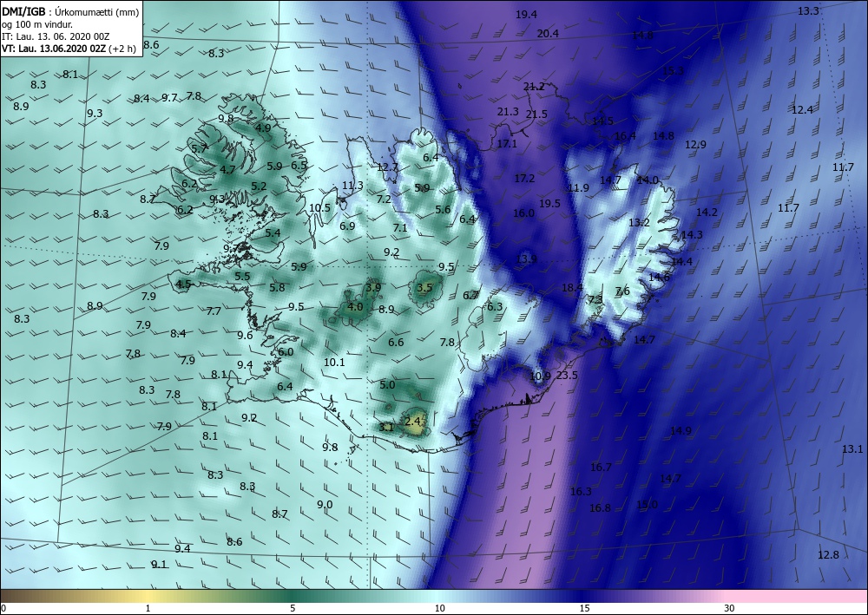Click the map value 13.1 at the right edge
Image resolution: width=868 pixels, height=615 pixels.
[x=852, y=449]
